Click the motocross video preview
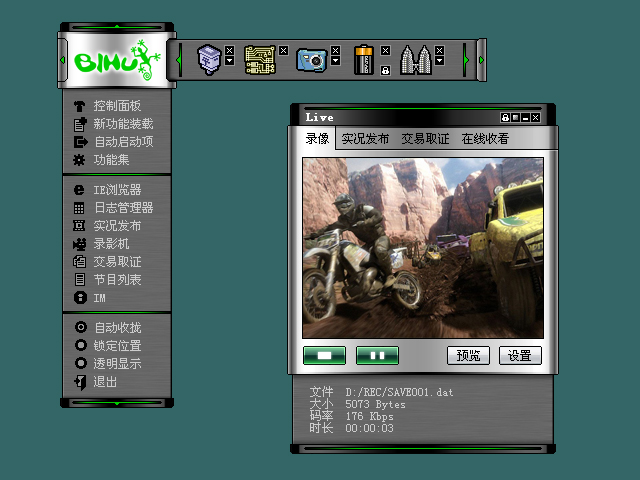Screen dimensions: 640x480 click(423, 248)
